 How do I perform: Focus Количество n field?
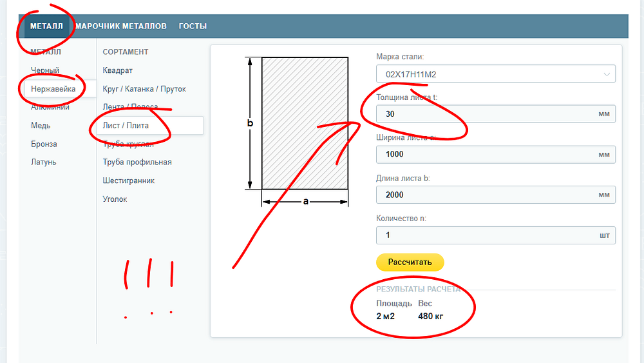(x=496, y=235)
